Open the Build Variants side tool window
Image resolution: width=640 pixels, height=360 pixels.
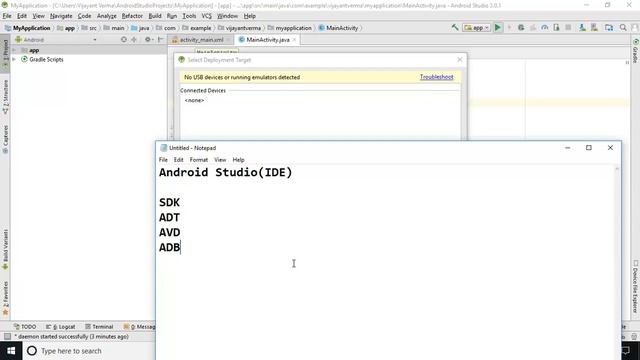click(5, 249)
